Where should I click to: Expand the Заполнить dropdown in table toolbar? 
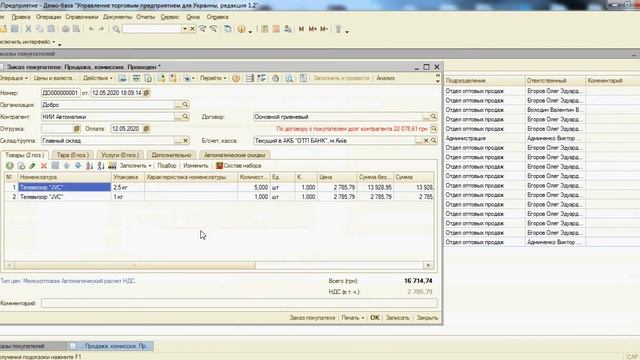tap(136, 166)
